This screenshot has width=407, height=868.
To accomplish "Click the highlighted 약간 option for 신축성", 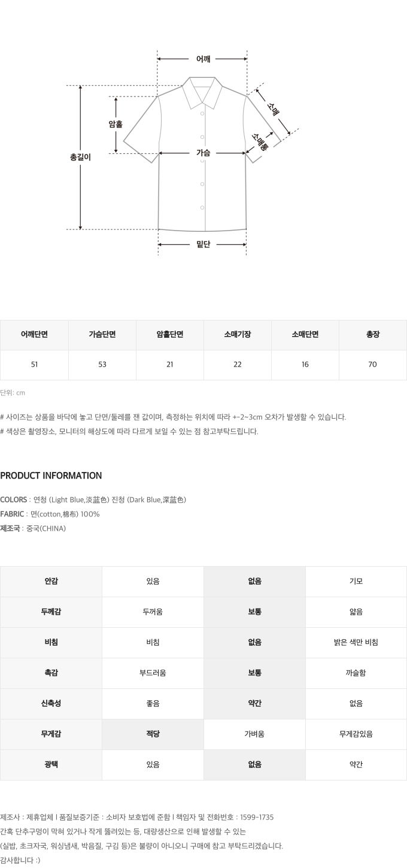I will (x=254, y=704).
